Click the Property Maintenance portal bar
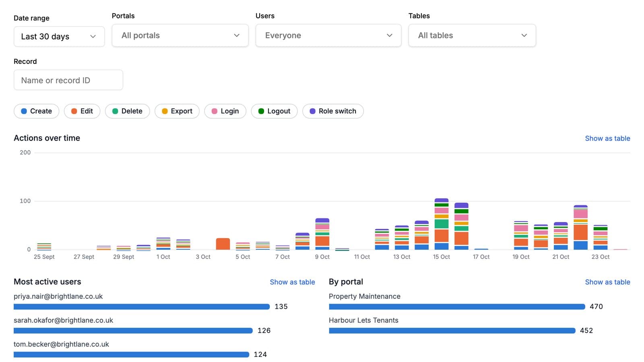644x362 pixels. [x=457, y=306]
